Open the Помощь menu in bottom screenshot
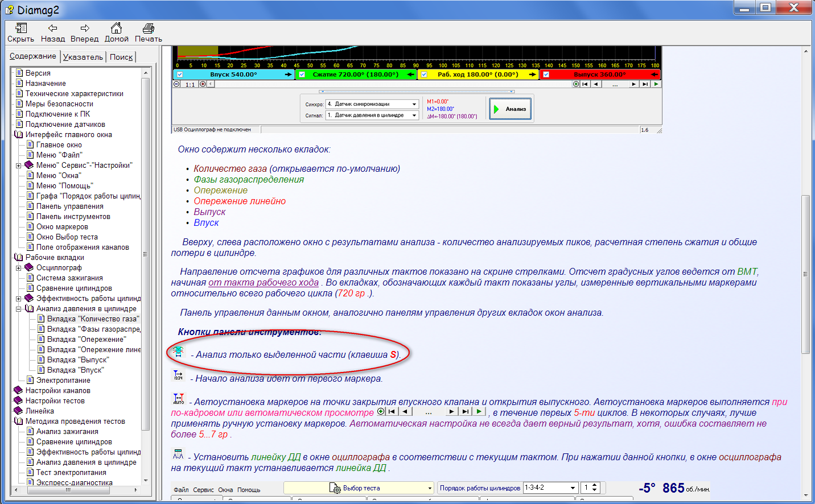This screenshot has width=815, height=504. [249, 490]
